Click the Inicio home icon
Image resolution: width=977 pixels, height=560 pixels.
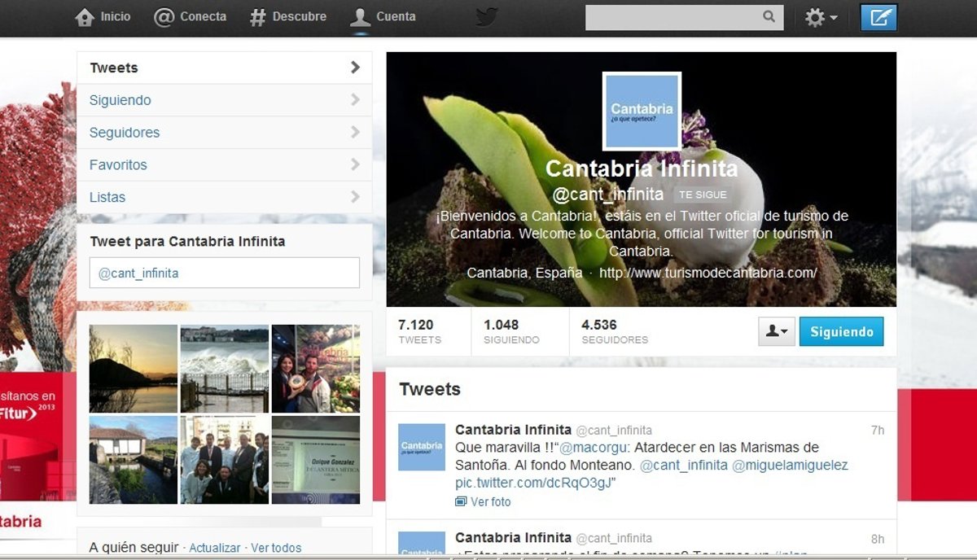pos(85,17)
